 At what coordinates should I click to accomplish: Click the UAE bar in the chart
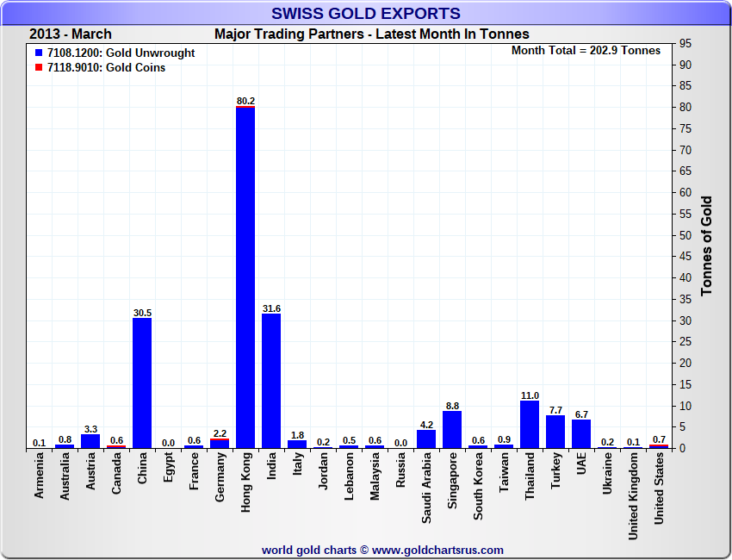(581, 434)
